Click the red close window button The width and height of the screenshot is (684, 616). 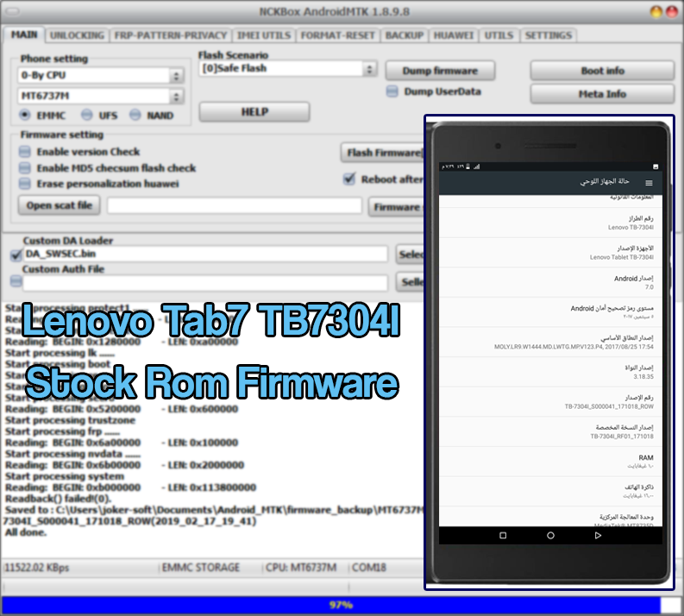pyautogui.click(x=671, y=12)
